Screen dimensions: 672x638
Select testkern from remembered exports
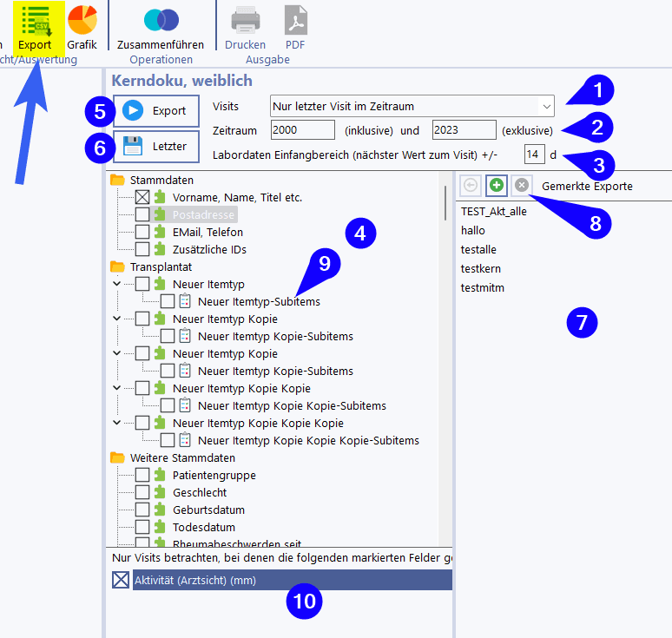point(481,268)
